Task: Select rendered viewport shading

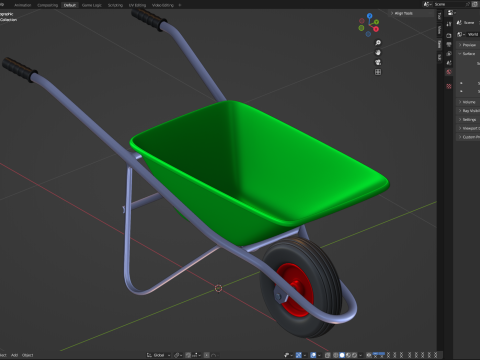Action: pos(354,355)
